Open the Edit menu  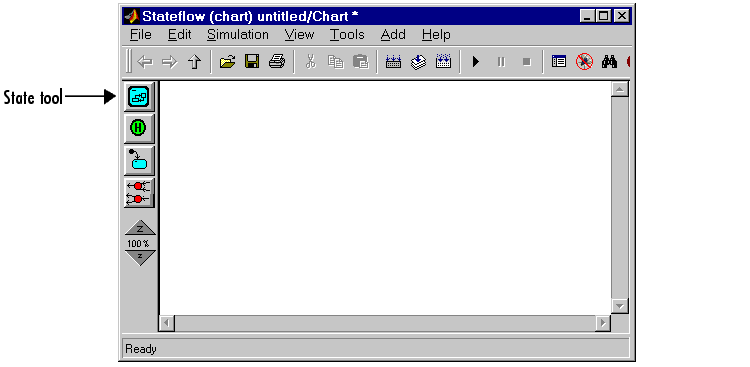pyautogui.click(x=179, y=35)
